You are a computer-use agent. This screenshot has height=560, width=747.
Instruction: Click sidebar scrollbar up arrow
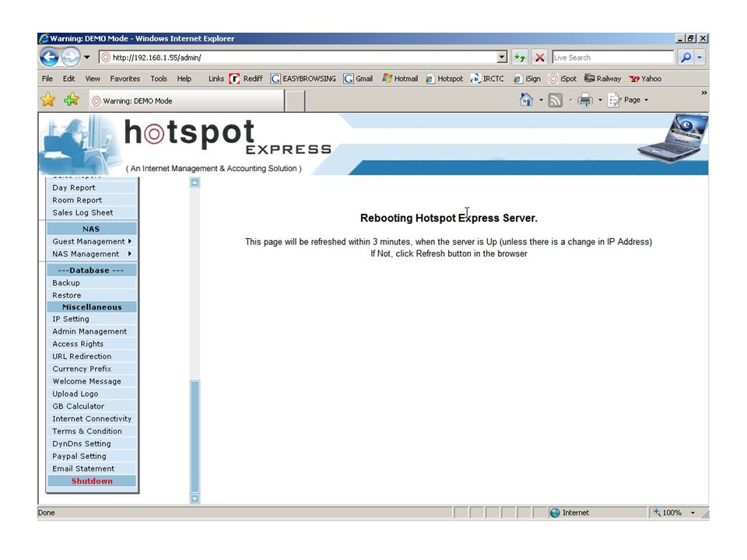point(195,182)
